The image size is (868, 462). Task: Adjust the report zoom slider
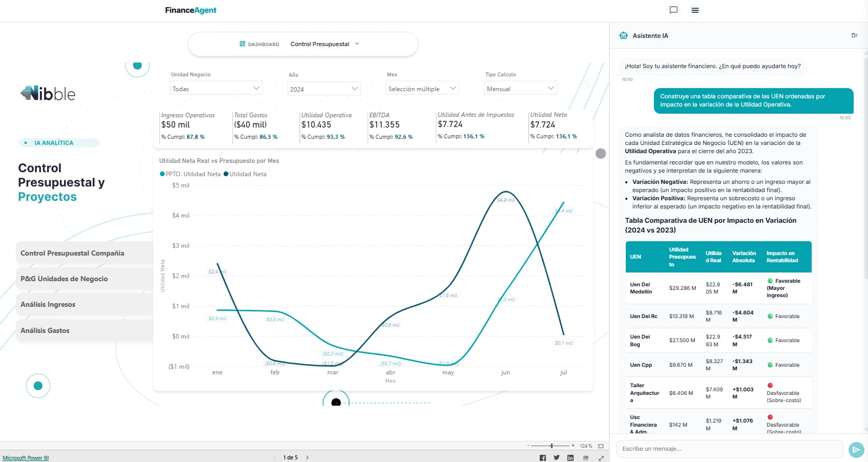(x=551, y=446)
